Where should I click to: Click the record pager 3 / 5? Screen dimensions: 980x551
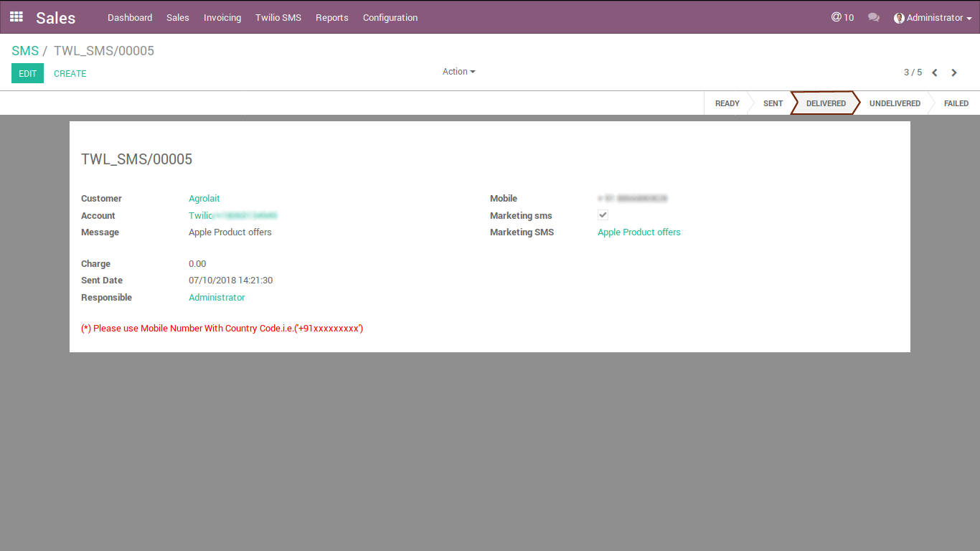pos(913,72)
